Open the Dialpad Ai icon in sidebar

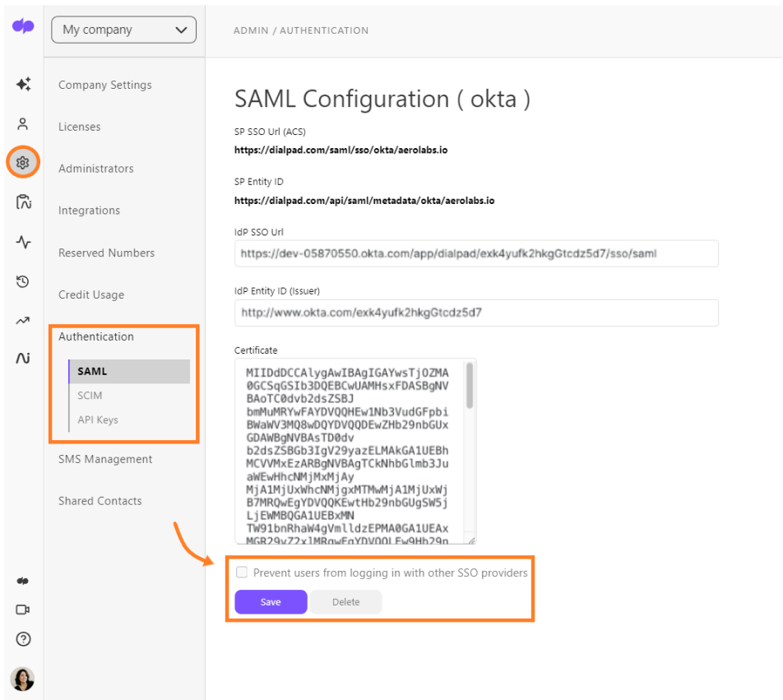click(23, 358)
